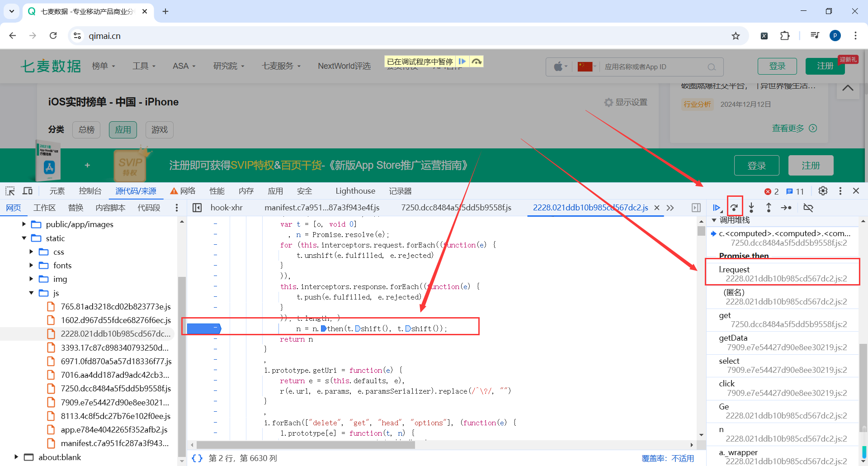Image resolution: width=868 pixels, height=466 pixels.
Task: Step over next function call
Action: [x=735, y=208]
